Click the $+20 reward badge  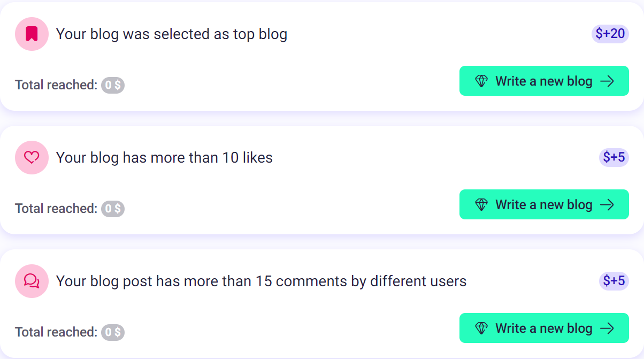pyautogui.click(x=610, y=34)
